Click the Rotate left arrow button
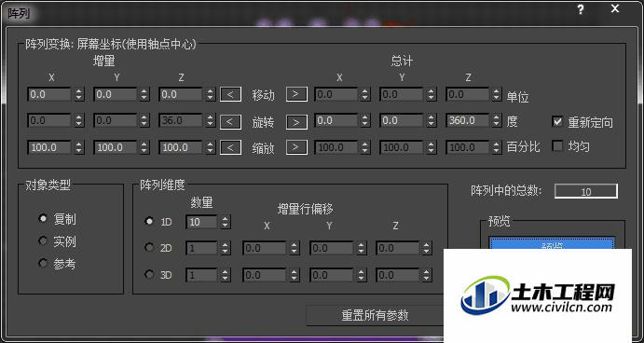This screenshot has width=644, height=343. 230,121
